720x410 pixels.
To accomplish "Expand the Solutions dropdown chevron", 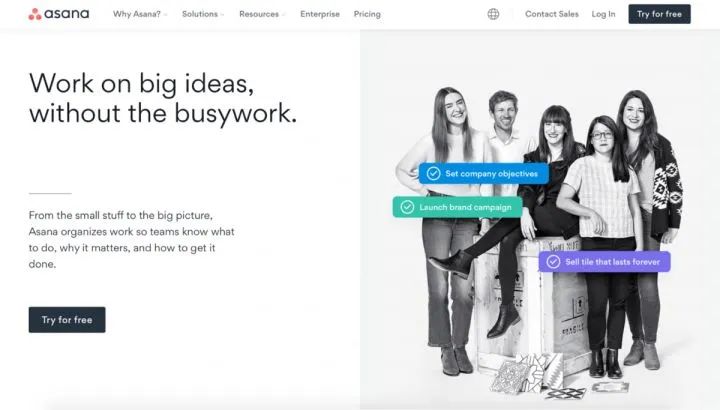I will tap(222, 15).
